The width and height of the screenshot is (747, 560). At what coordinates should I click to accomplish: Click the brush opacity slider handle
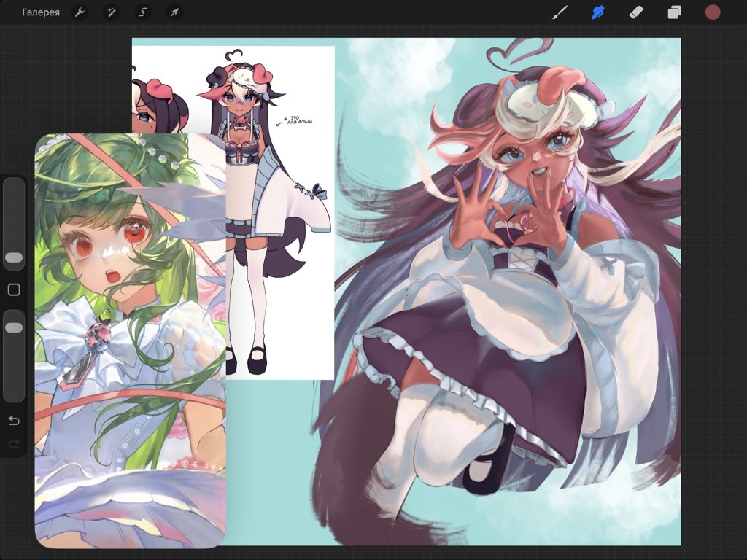(14, 327)
